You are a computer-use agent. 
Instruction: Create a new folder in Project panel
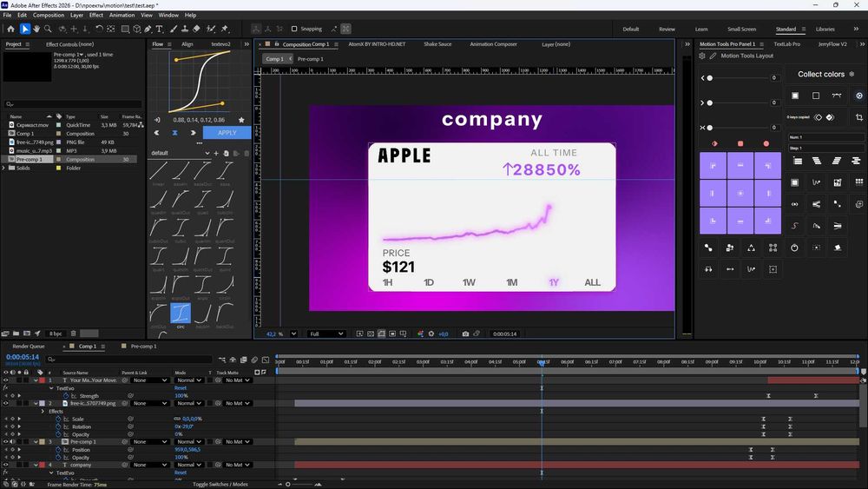(x=16, y=334)
